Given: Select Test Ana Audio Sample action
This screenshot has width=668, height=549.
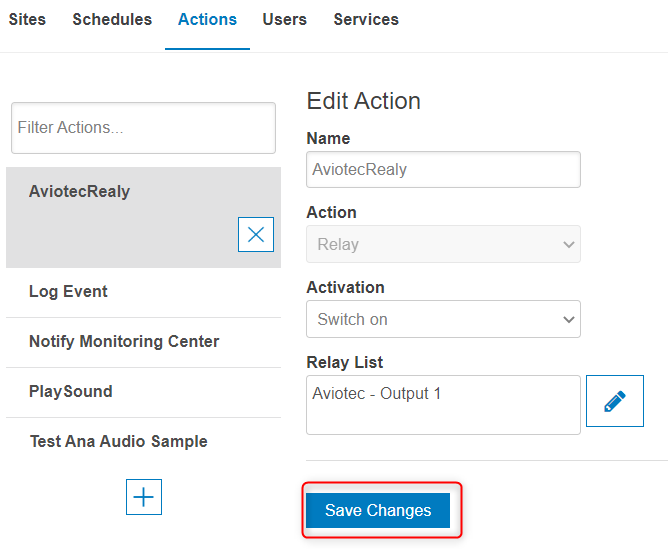Looking at the screenshot, I should [118, 442].
